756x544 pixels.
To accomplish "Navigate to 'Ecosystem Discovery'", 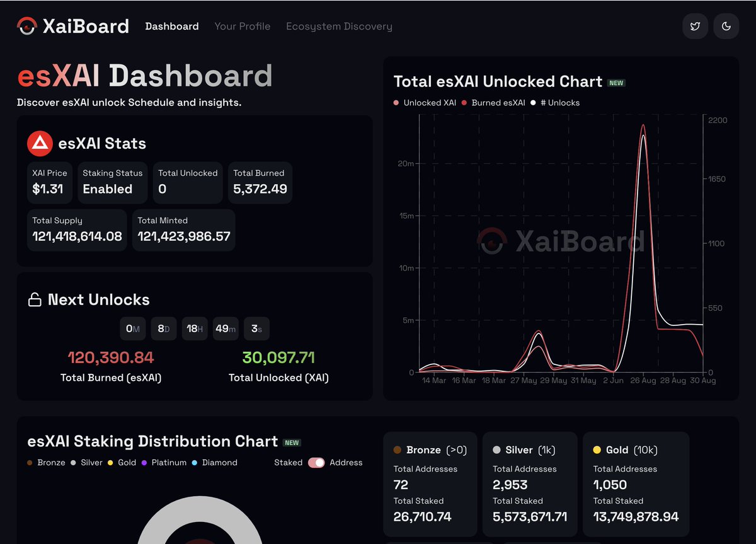I will coord(339,26).
